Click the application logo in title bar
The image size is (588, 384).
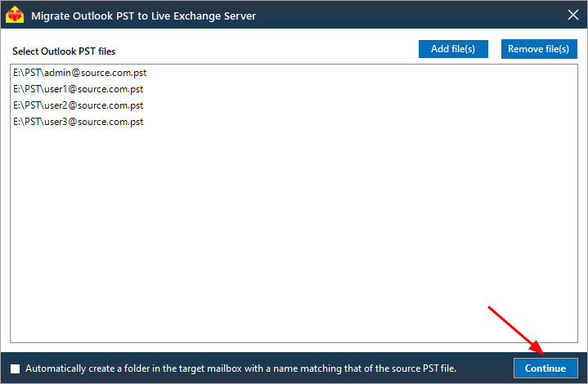15,15
